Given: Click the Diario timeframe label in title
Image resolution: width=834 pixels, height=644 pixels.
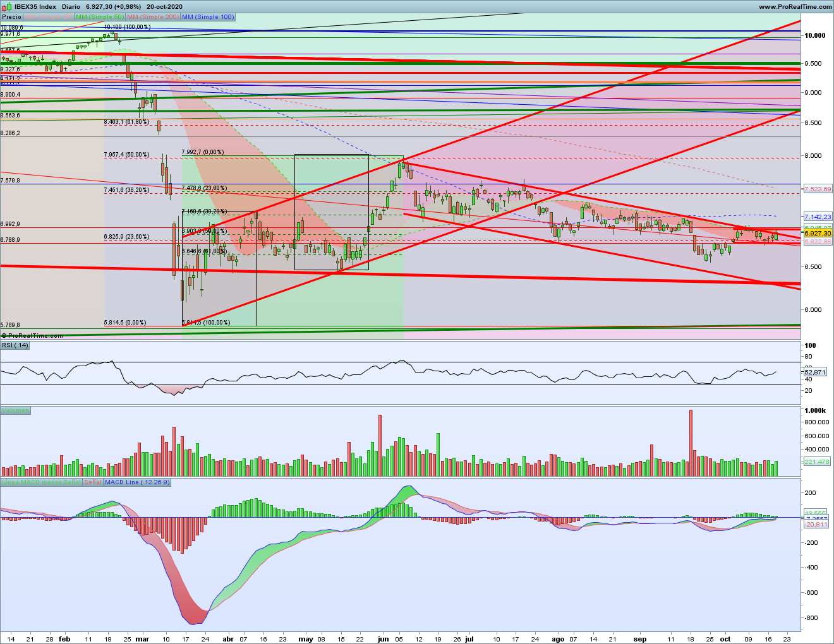Looking at the screenshot, I should [x=71, y=6].
